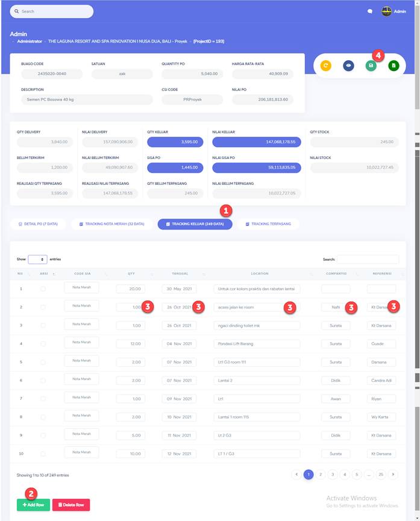Click the green save disk icon

pyautogui.click(x=371, y=65)
